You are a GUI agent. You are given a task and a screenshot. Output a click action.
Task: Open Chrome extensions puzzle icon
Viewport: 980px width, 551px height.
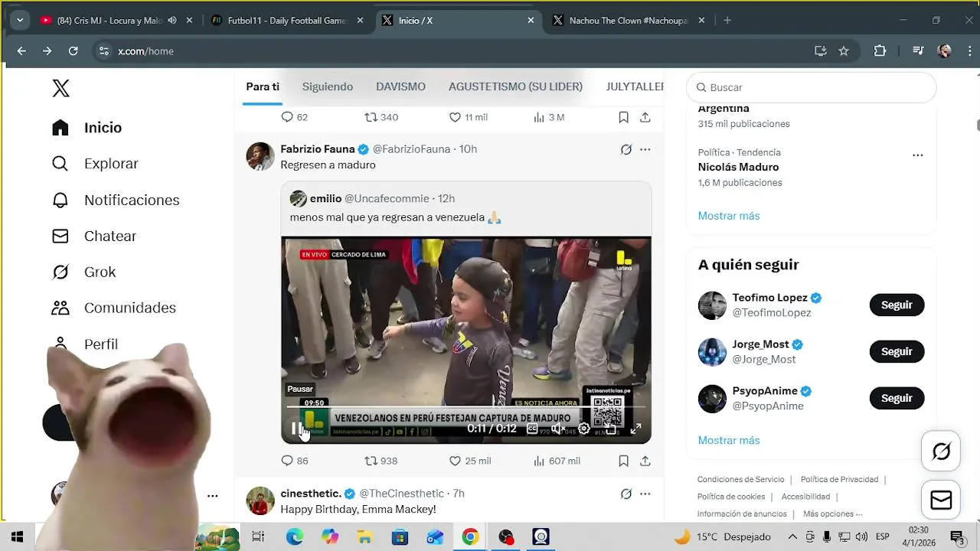tap(880, 51)
